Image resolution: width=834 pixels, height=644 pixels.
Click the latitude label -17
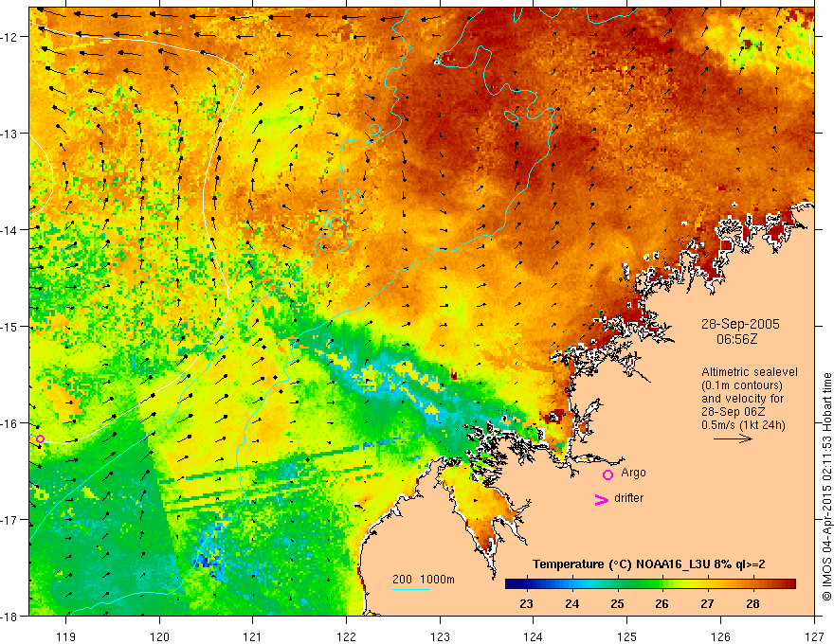(x=10, y=520)
